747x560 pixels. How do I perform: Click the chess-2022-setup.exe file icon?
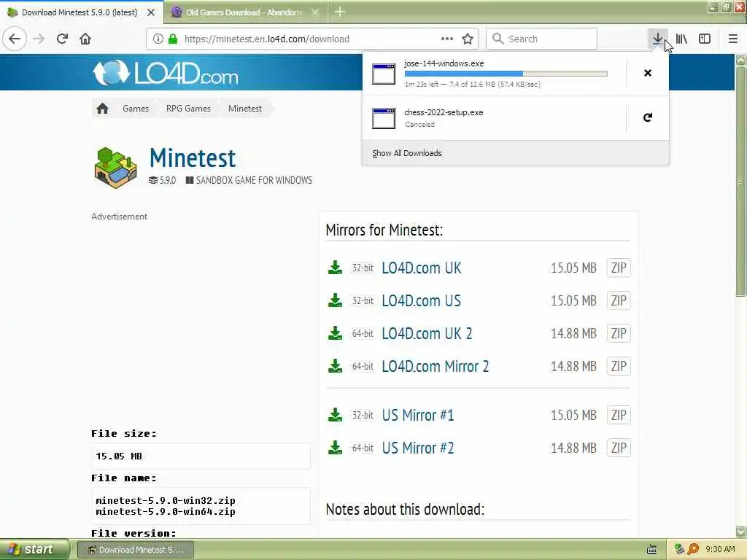click(x=384, y=118)
